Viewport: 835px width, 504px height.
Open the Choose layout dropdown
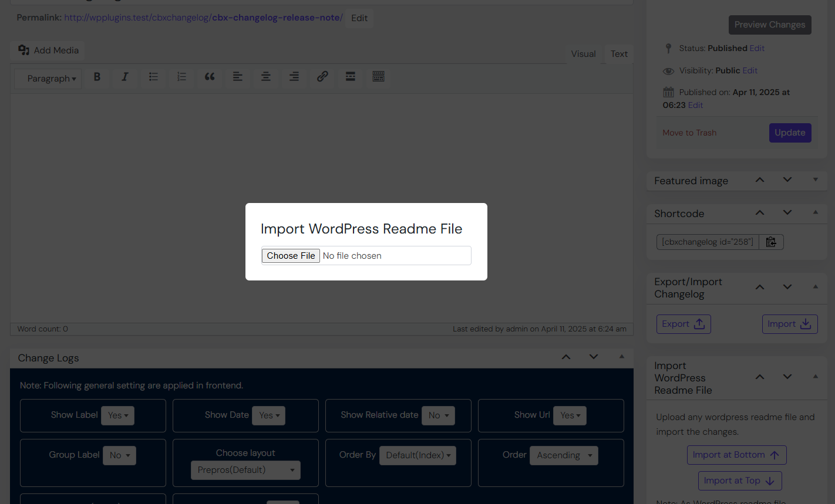coord(245,470)
